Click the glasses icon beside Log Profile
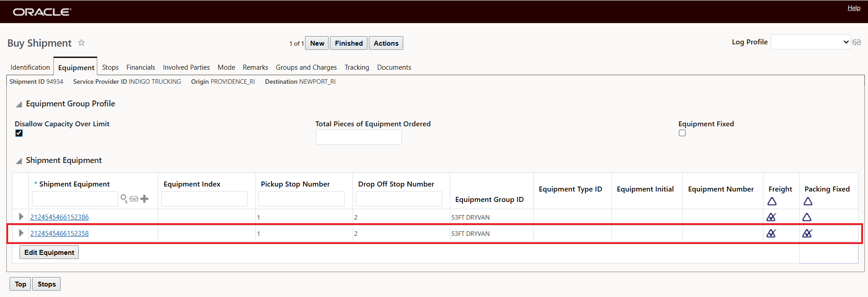868x297 pixels. [857, 42]
